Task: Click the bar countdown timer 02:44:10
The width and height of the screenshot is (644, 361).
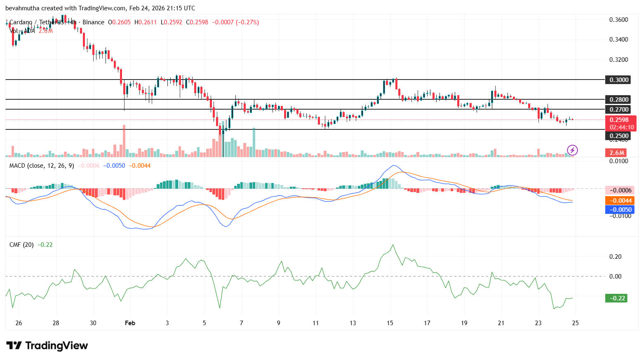Action: click(x=620, y=127)
